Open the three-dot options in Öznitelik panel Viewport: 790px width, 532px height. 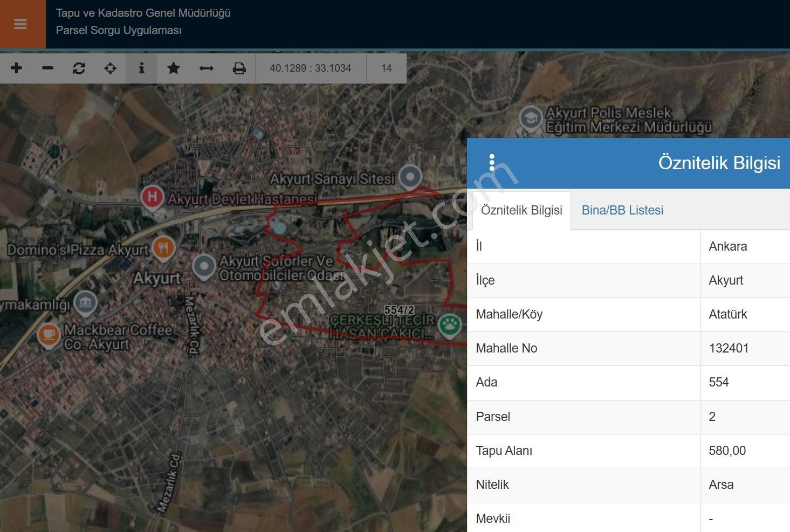click(x=492, y=163)
